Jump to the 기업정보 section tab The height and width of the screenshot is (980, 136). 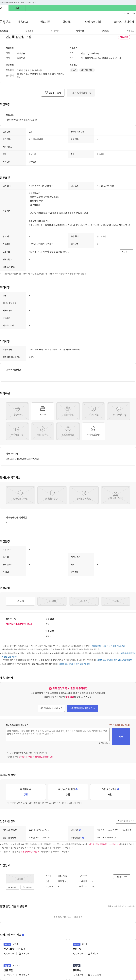point(130,31)
